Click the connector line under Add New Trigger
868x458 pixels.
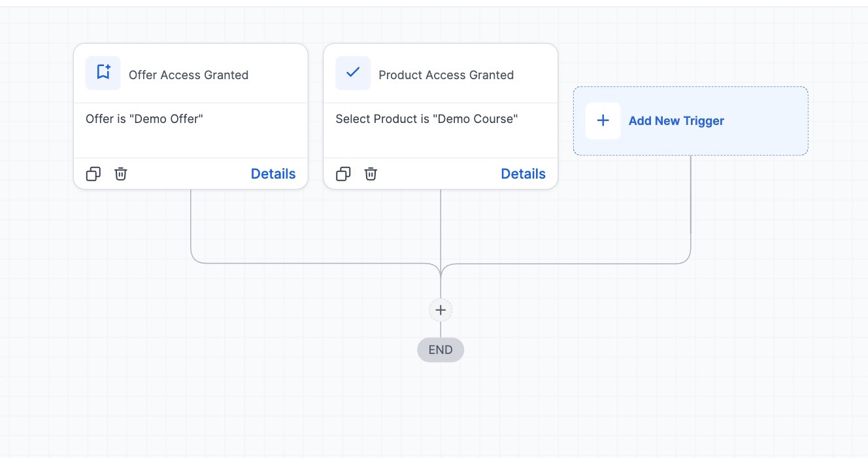[x=691, y=196]
